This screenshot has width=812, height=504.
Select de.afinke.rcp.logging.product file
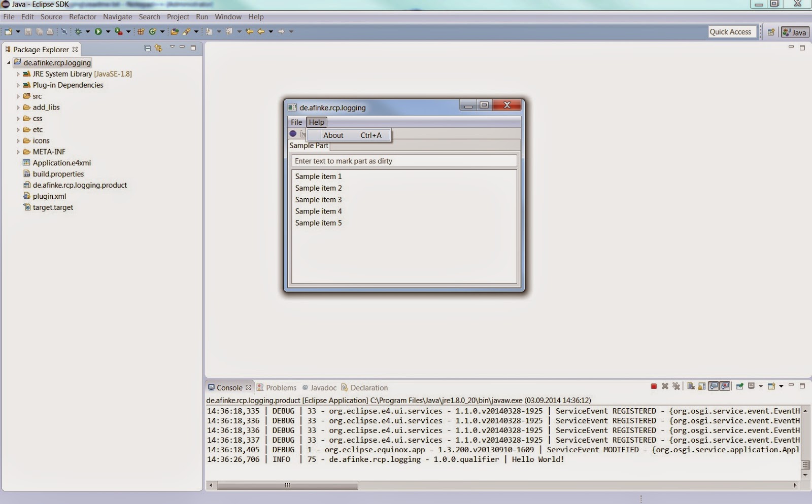click(75, 185)
